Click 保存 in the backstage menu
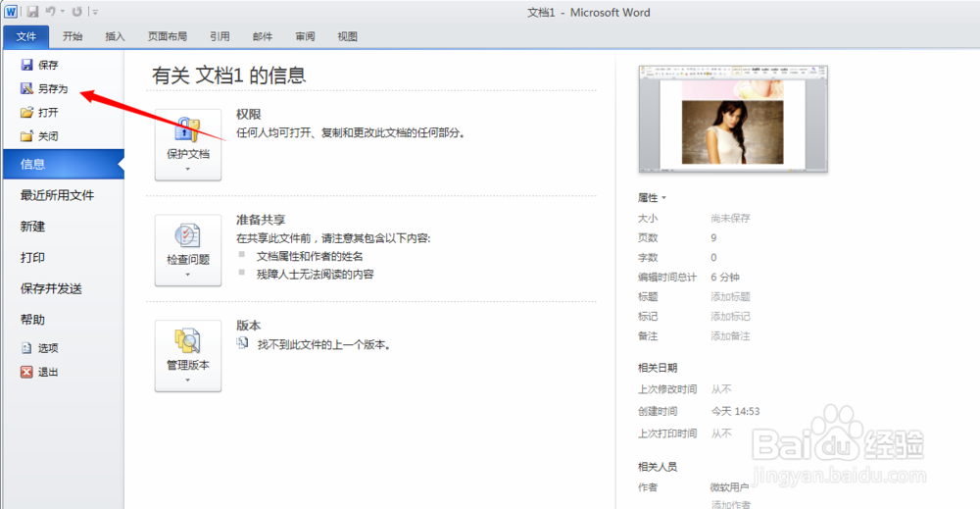Image resolution: width=980 pixels, height=509 pixels. coord(40,65)
